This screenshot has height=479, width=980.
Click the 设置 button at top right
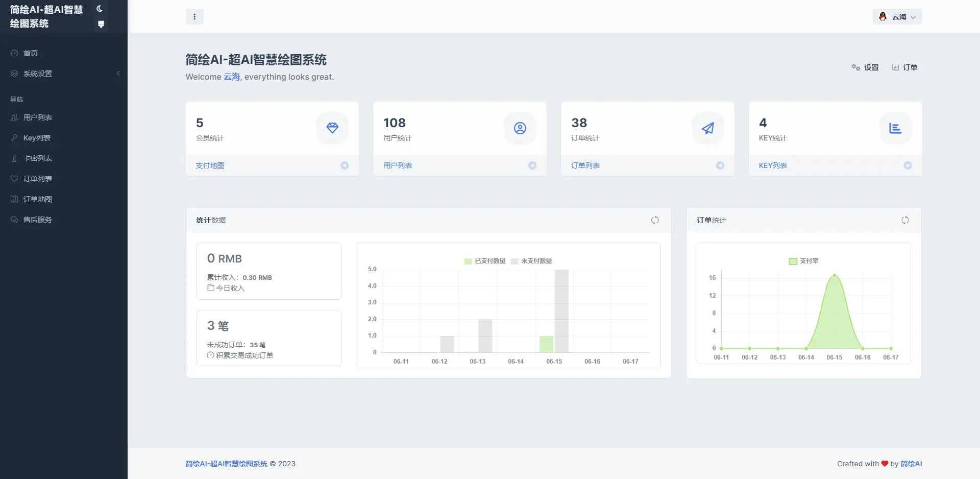865,67
